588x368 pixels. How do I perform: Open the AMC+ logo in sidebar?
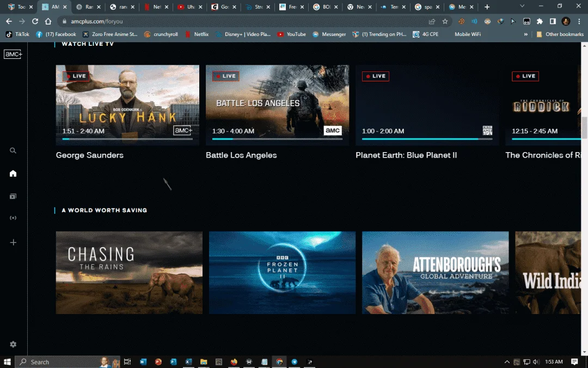tap(13, 54)
